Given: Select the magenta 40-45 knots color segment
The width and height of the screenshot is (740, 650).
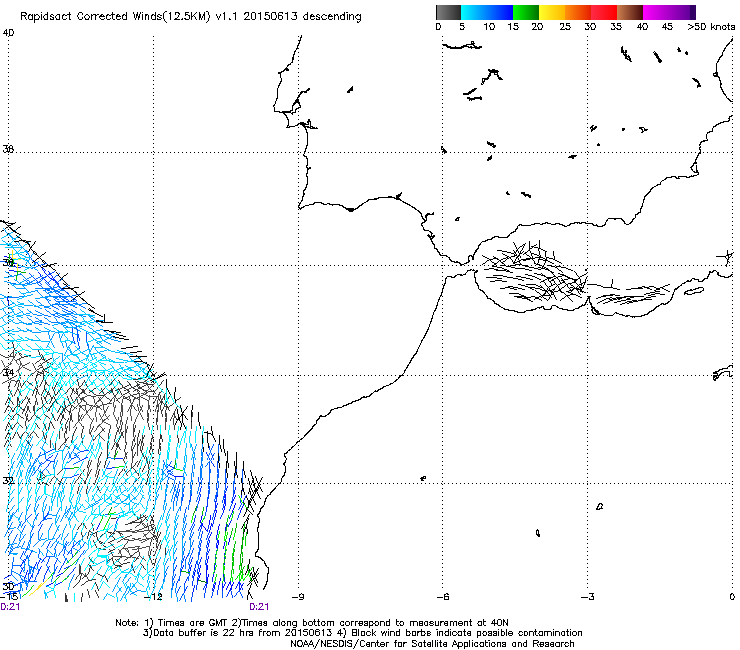Looking at the screenshot, I should (x=656, y=12).
